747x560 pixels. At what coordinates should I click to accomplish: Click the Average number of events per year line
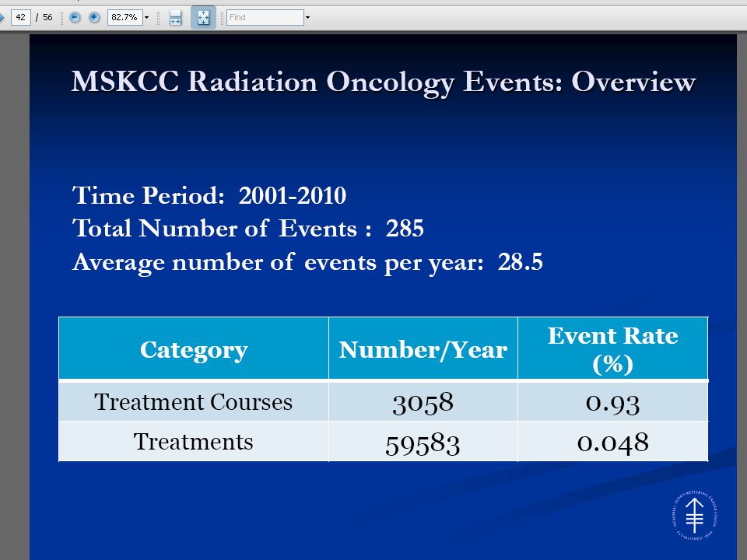pyautogui.click(x=307, y=262)
